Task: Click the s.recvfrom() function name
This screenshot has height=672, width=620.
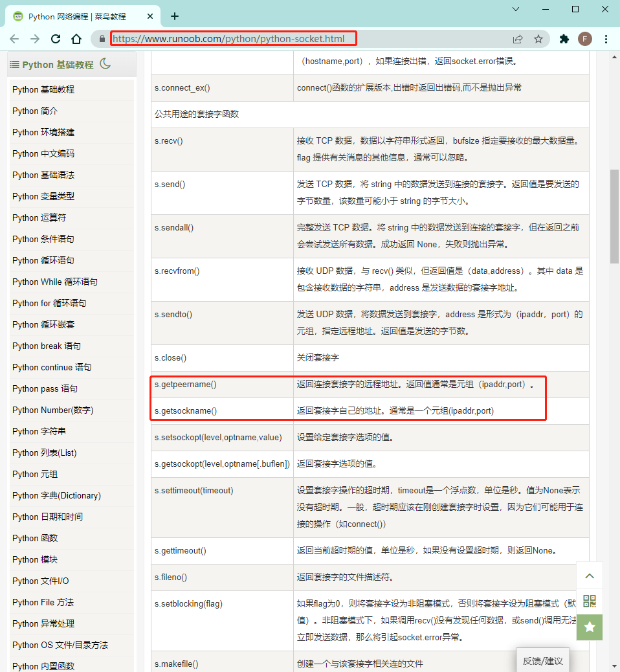Action: [177, 271]
